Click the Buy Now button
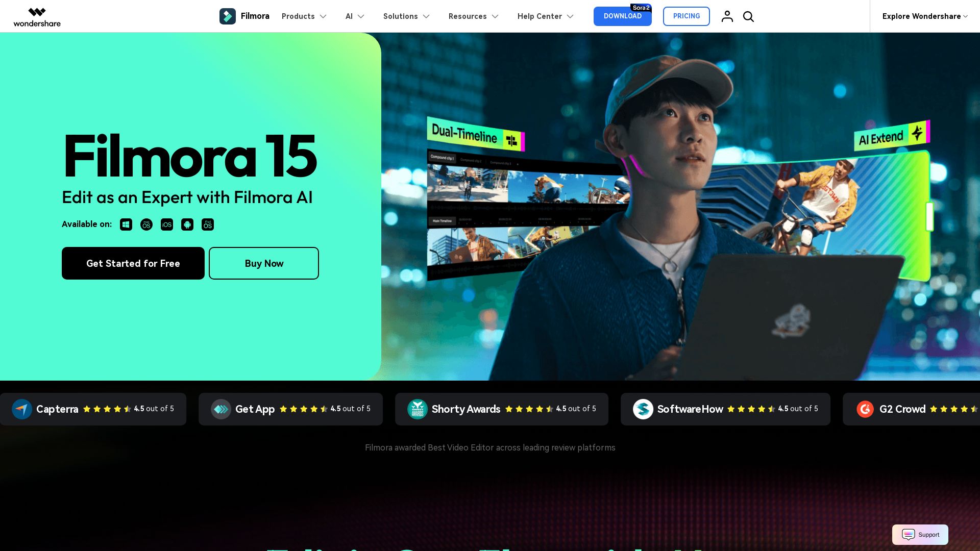Viewport: 980px width, 551px height. click(x=264, y=263)
